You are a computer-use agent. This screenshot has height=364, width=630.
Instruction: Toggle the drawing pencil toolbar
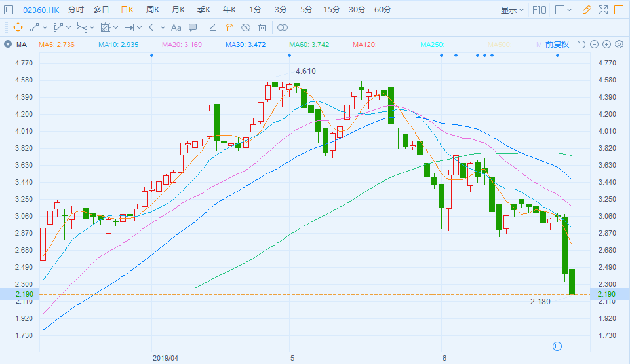tap(586, 10)
